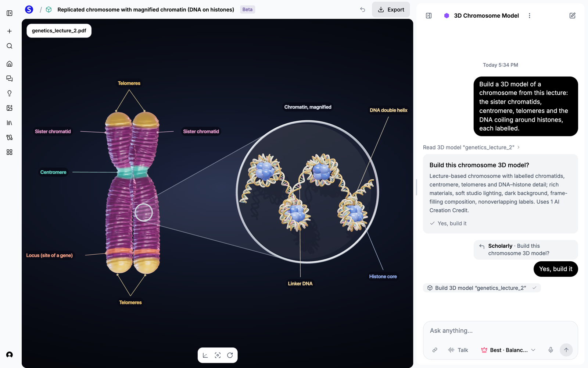This screenshot has width=588, height=368.
Task: Toggle the axes view icon
Action: (x=205, y=355)
